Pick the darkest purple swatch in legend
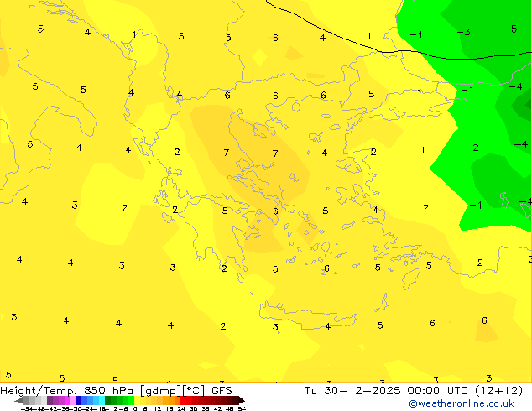 click(50, 400)
